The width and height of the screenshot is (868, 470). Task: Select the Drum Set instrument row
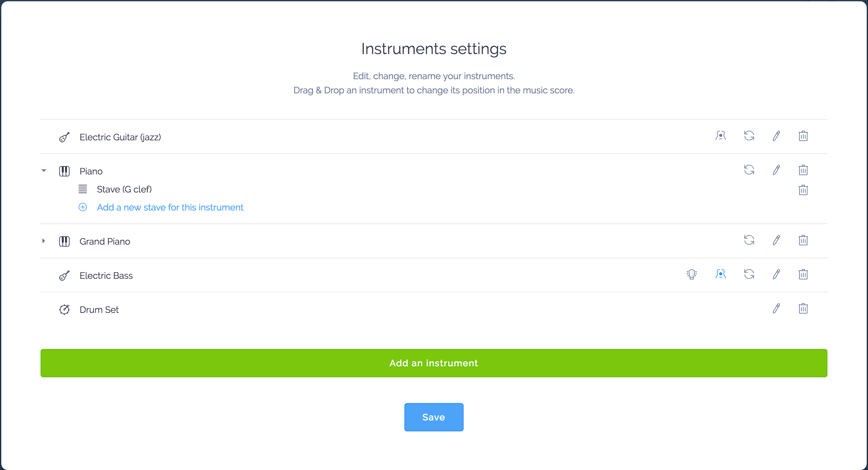434,309
